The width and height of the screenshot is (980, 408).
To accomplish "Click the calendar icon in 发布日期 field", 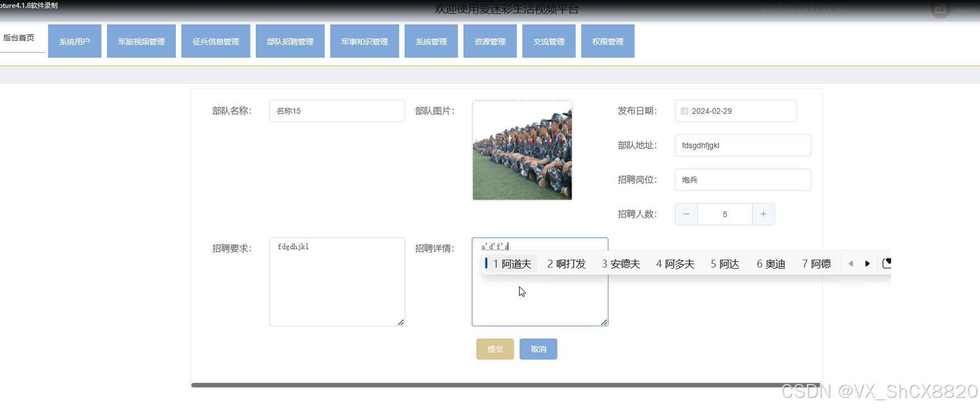I will point(684,111).
